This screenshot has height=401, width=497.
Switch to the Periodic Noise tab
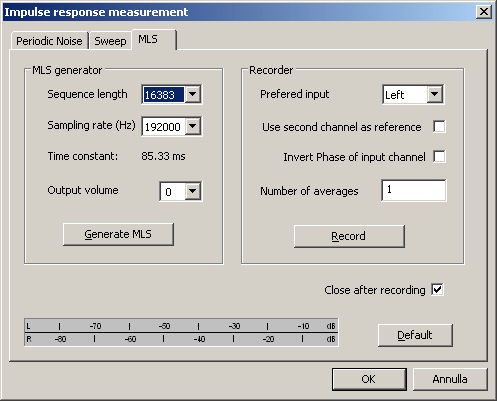pos(49,41)
